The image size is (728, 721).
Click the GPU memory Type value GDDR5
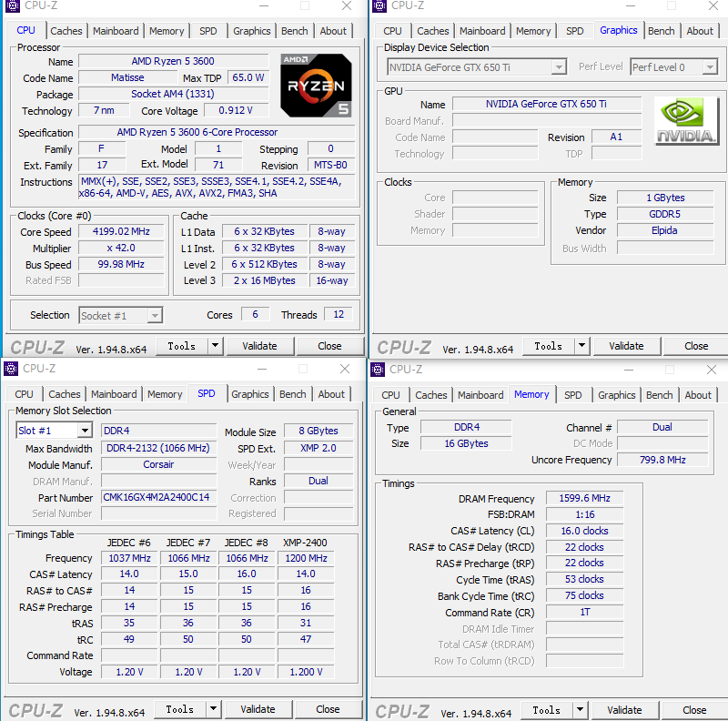pyautogui.click(x=664, y=214)
